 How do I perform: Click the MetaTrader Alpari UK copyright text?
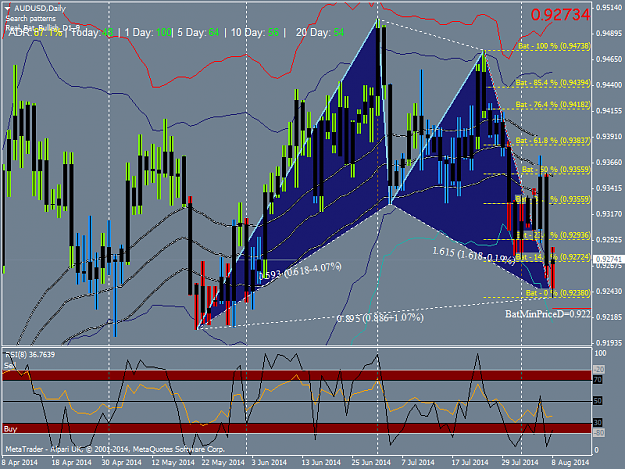[x=115, y=449]
